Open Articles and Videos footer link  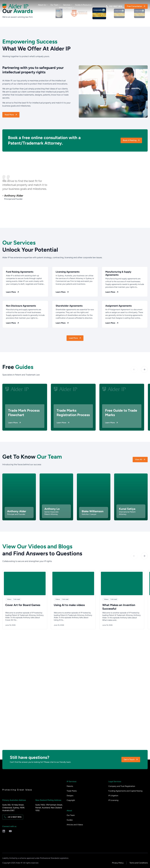[75, 825]
